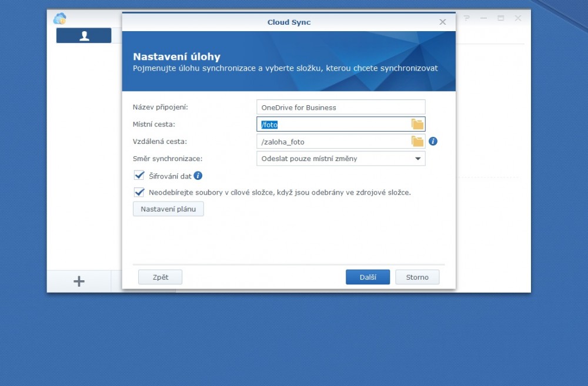The width and height of the screenshot is (588, 386).
Task: Cancel the wizard with Storno
Action: pyautogui.click(x=417, y=277)
